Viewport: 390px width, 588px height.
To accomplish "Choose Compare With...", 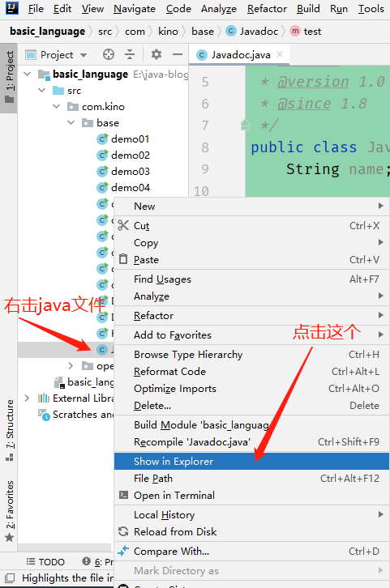I will click(251, 552).
